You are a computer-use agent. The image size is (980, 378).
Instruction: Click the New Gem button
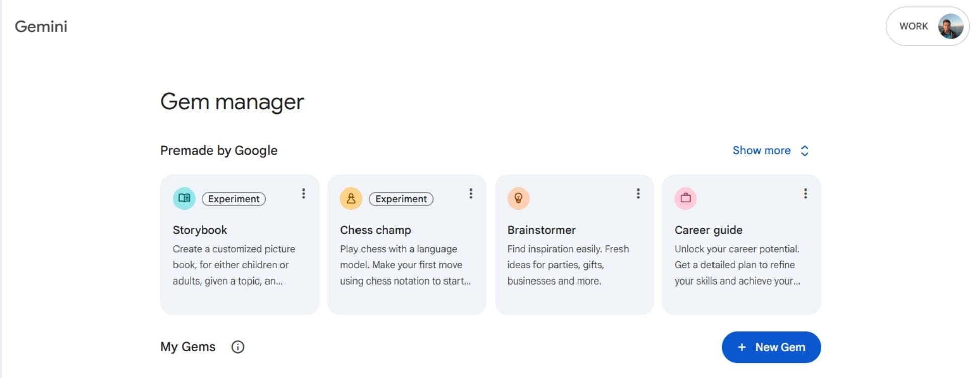pyautogui.click(x=771, y=347)
